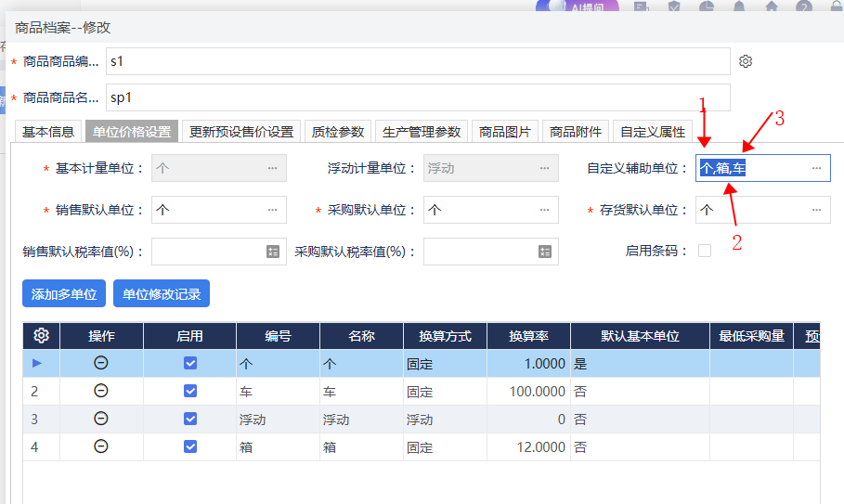Open settings gear beside product code field

click(x=745, y=61)
